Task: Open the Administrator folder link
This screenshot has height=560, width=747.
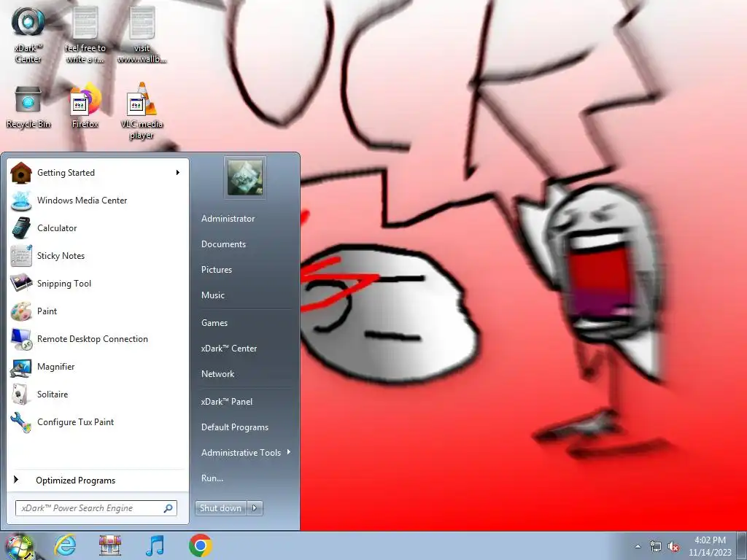Action: 228,219
